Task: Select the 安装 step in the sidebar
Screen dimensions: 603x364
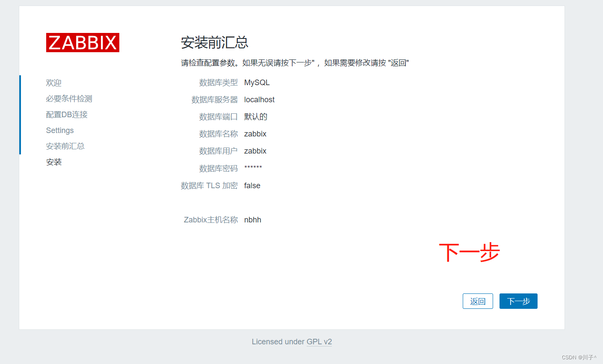Action: coord(53,162)
